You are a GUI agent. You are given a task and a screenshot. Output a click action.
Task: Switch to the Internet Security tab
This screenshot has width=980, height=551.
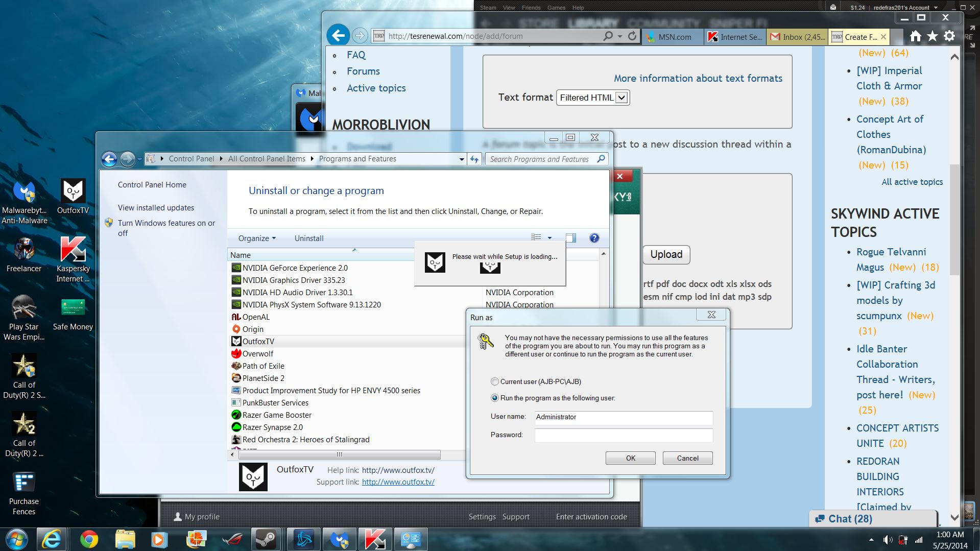(x=734, y=37)
